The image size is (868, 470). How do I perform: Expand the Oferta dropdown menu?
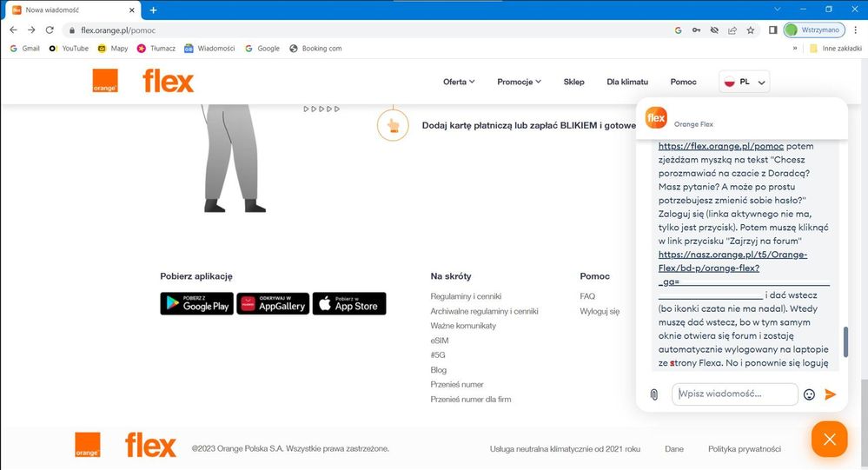(x=459, y=82)
